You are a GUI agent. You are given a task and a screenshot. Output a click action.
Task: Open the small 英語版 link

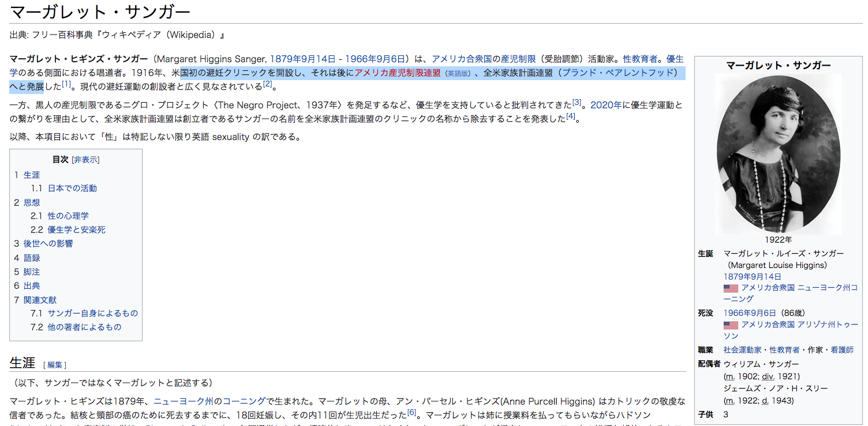pos(458,74)
